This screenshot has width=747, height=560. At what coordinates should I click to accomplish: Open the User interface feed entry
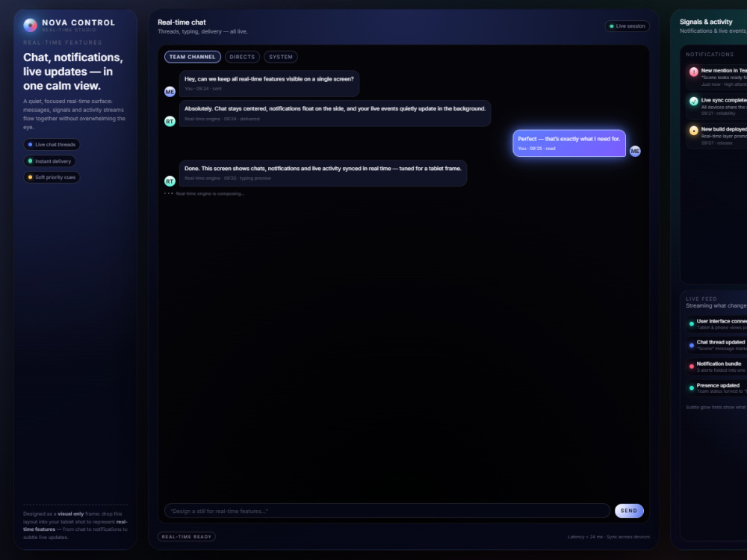716,324
